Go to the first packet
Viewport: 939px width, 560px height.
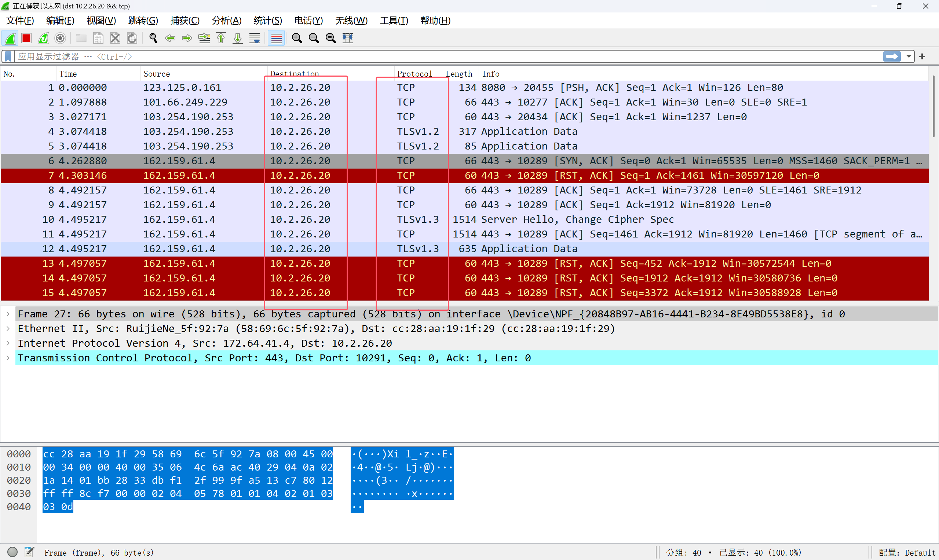pos(221,38)
